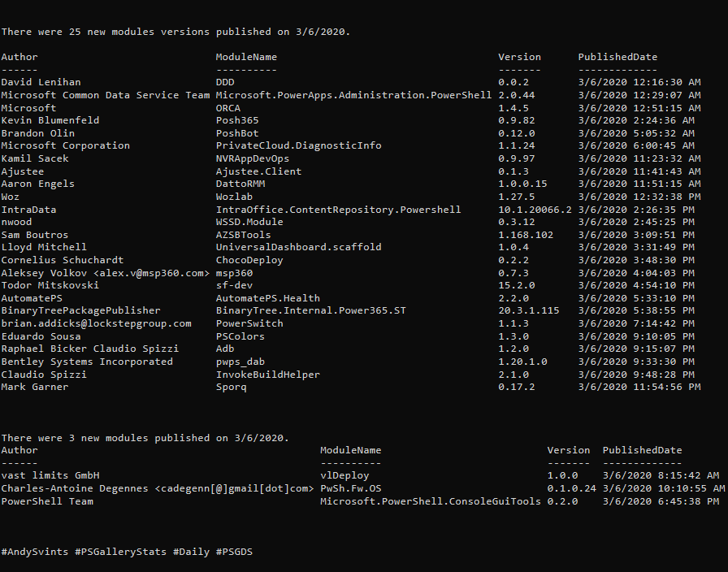Select author "IntraData"

tap(28, 210)
